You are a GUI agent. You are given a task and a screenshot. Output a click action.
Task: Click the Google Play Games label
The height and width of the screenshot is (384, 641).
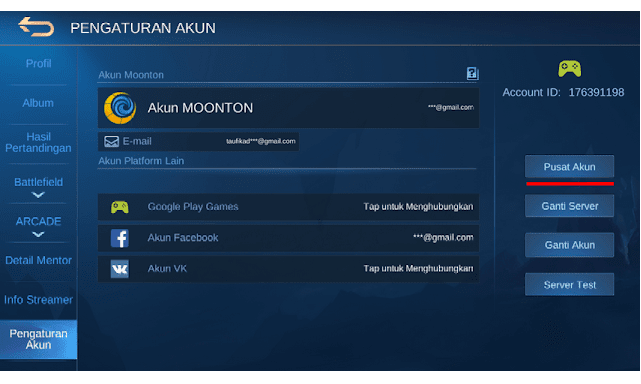click(193, 207)
